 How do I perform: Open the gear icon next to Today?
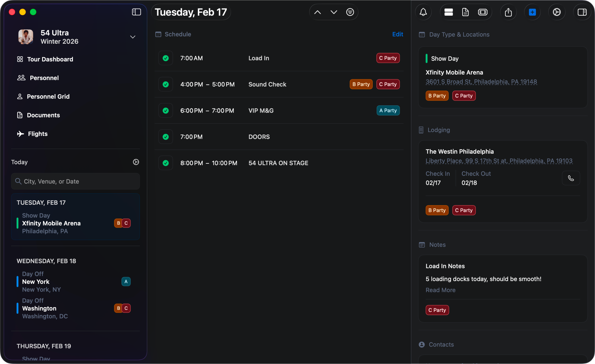tap(136, 162)
